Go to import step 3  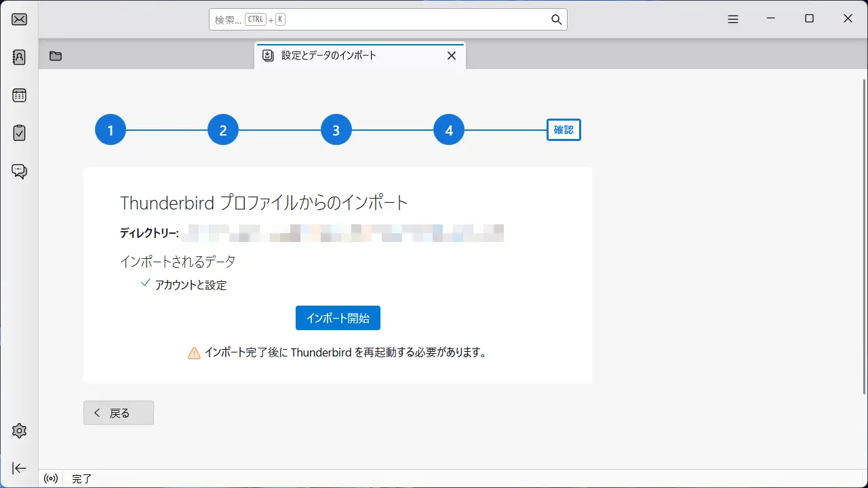coord(336,130)
